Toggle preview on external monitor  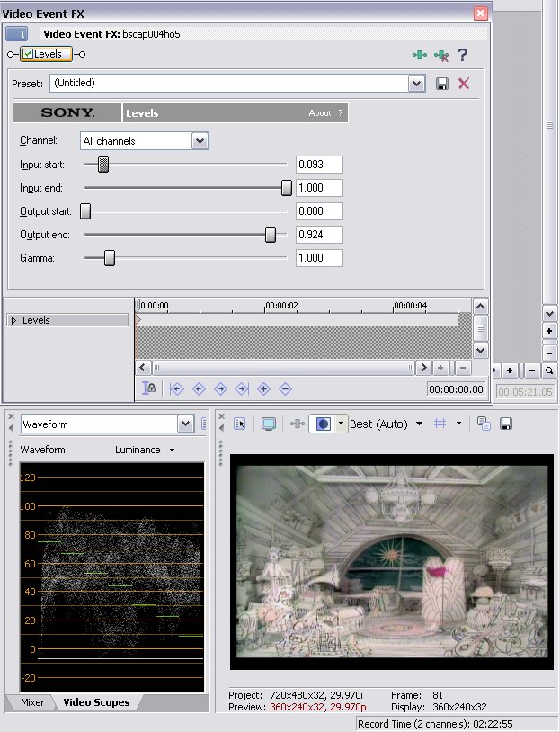tap(269, 424)
